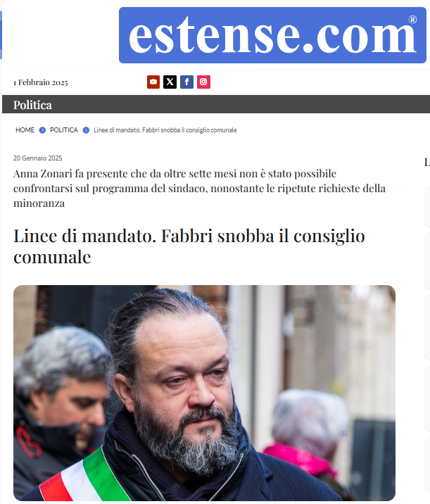Viewport: 430px width, 504px height.
Task: Open the Politica section heading
Action: (32, 105)
